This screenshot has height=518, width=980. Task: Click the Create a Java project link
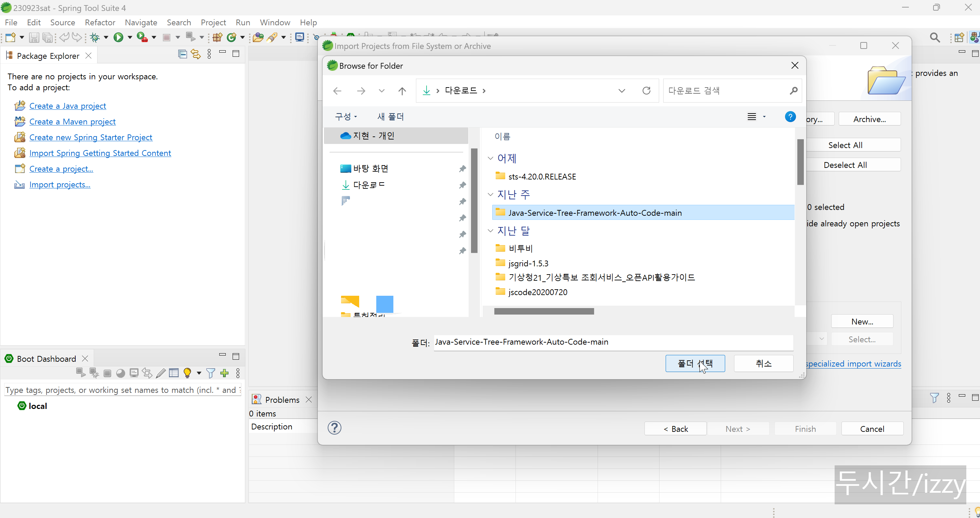[68, 106]
